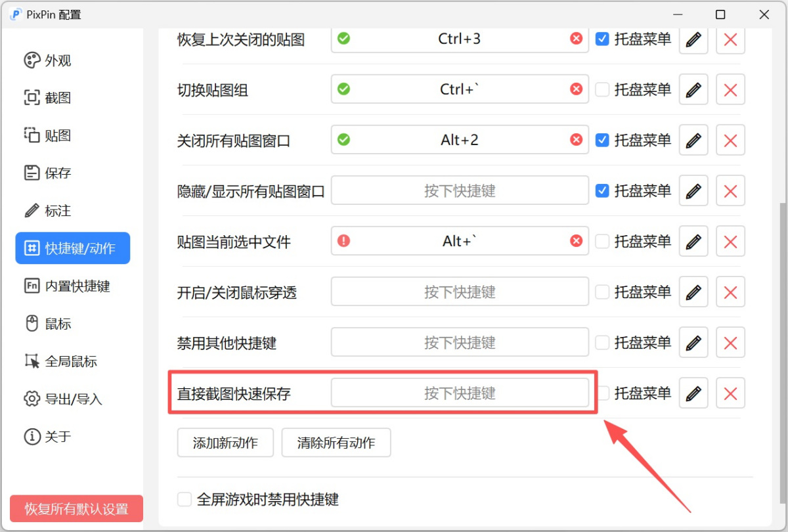Uncheck 托盘菜单 for 恢复上次关闭的贴图
This screenshot has width=788, height=532.
(x=602, y=39)
